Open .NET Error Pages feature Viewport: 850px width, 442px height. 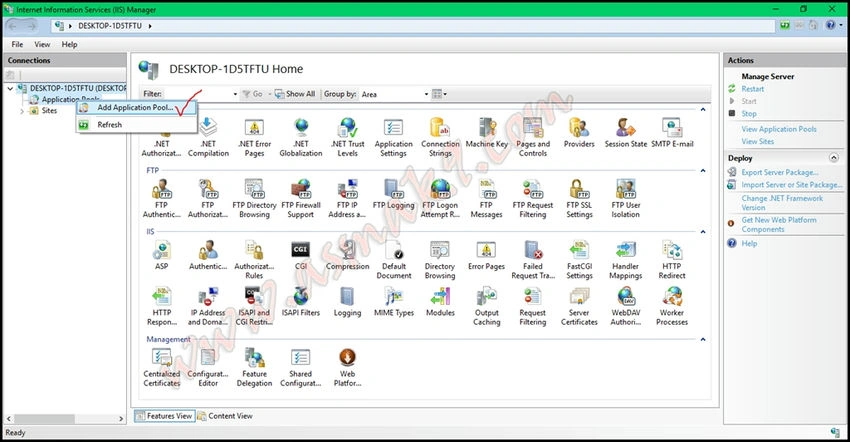point(254,138)
